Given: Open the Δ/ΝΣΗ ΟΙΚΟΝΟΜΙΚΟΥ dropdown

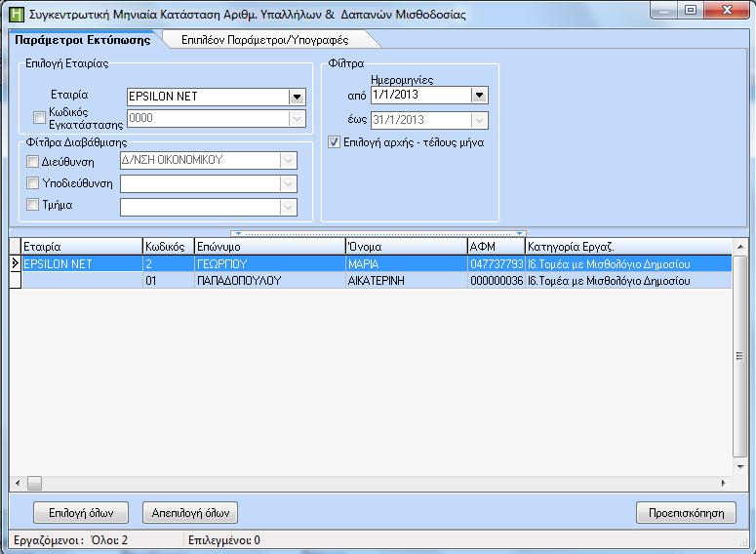Looking at the screenshot, I should click(288, 161).
